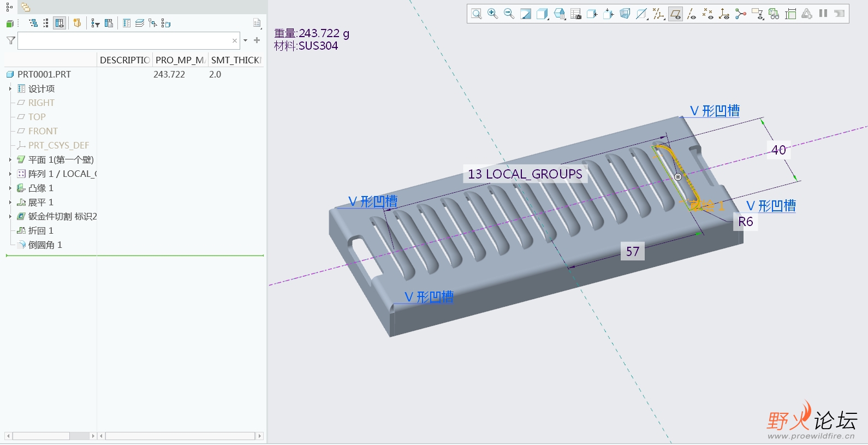This screenshot has width=868, height=445.
Task: Clear the tree search field
Action: click(235, 40)
